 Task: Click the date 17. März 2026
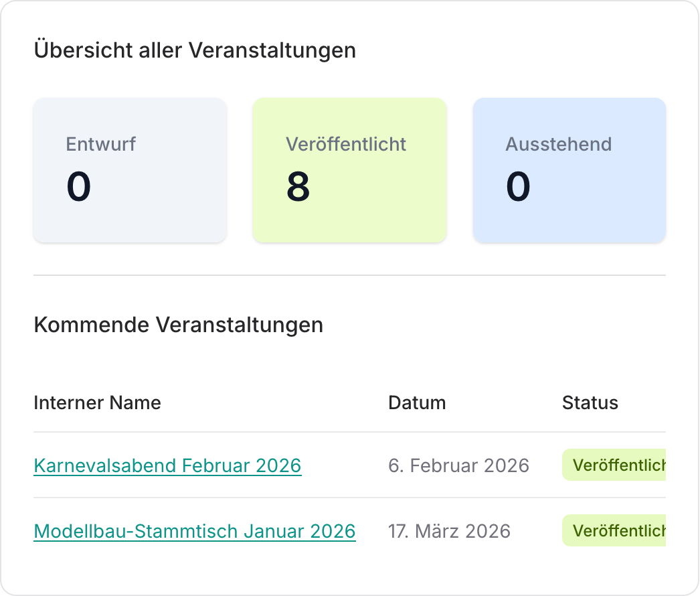pos(449,530)
